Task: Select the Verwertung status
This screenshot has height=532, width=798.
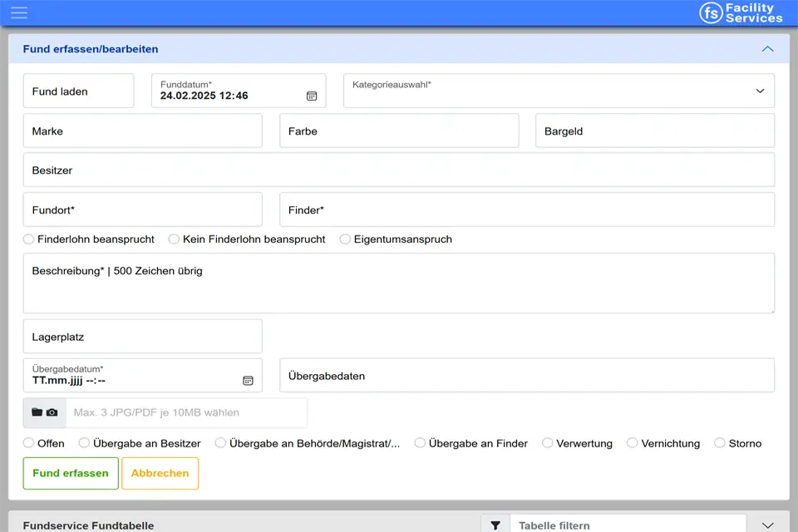Action: pyautogui.click(x=548, y=443)
